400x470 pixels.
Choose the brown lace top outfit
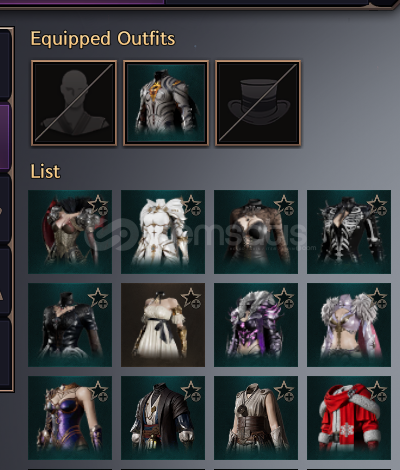pyautogui.click(x=256, y=232)
